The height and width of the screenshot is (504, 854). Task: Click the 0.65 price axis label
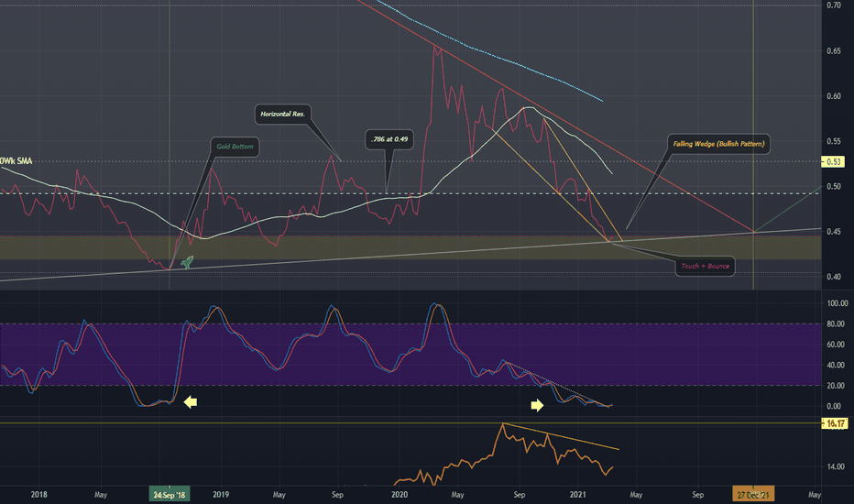[x=833, y=51]
